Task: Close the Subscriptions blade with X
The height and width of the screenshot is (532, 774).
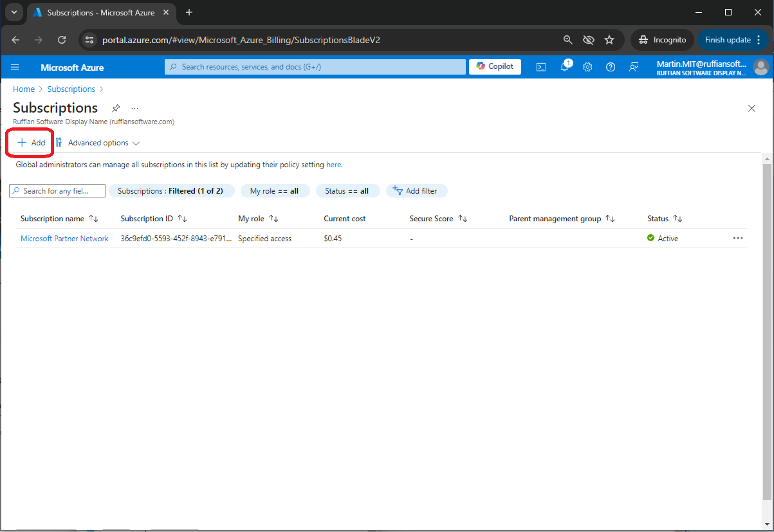Action: tap(751, 108)
